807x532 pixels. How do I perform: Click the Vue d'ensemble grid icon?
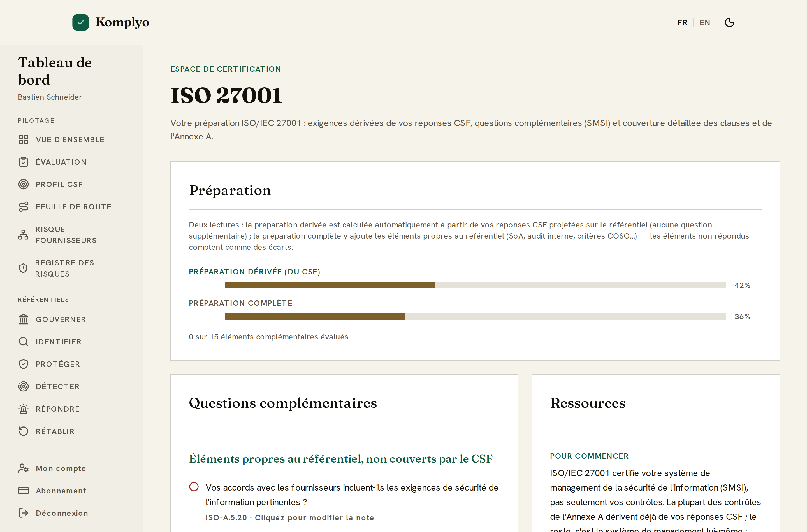tap(24, 139)
